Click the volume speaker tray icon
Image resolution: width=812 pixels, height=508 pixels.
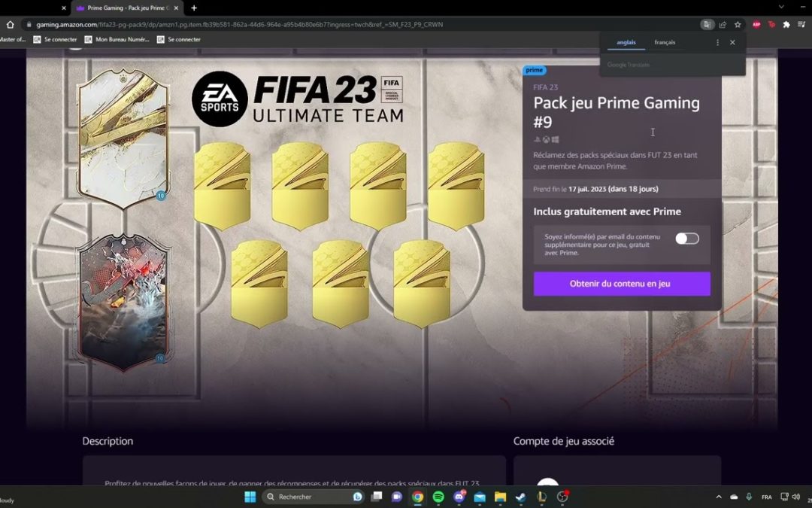coord(796,497)
